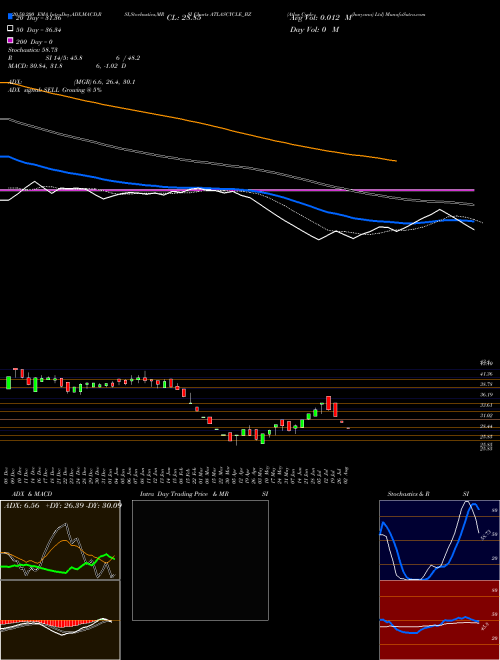
Task: Click the 31.02 price axis label
Action: (486, 415)
